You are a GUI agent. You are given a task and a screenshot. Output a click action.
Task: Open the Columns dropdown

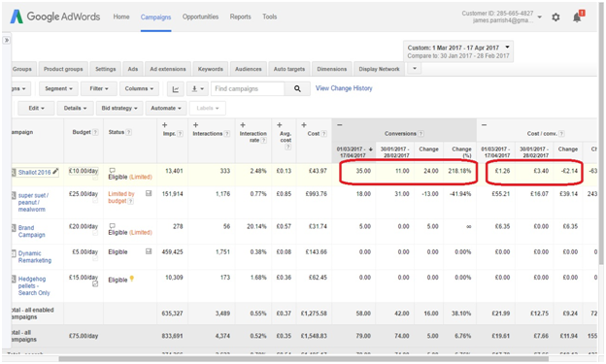coord(139,89)
